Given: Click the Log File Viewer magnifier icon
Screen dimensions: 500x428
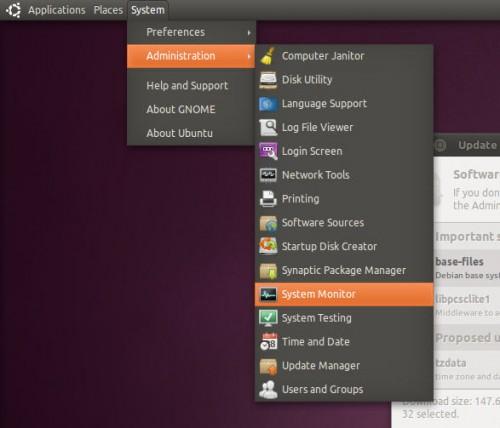Looking at the screenshot, I should click(x=268, y=127).
